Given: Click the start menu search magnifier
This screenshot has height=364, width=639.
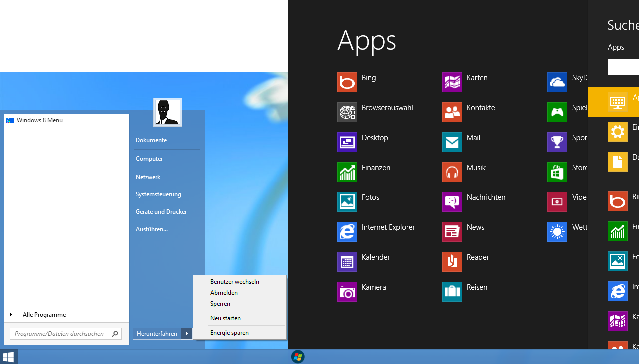Looking at the screenshot, I should [115, 334].
